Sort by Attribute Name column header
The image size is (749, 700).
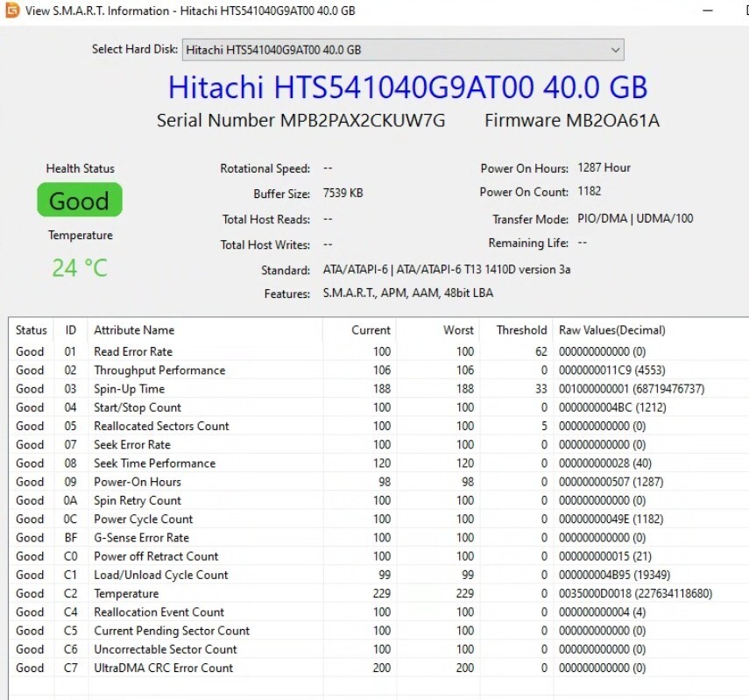[206, 330]
